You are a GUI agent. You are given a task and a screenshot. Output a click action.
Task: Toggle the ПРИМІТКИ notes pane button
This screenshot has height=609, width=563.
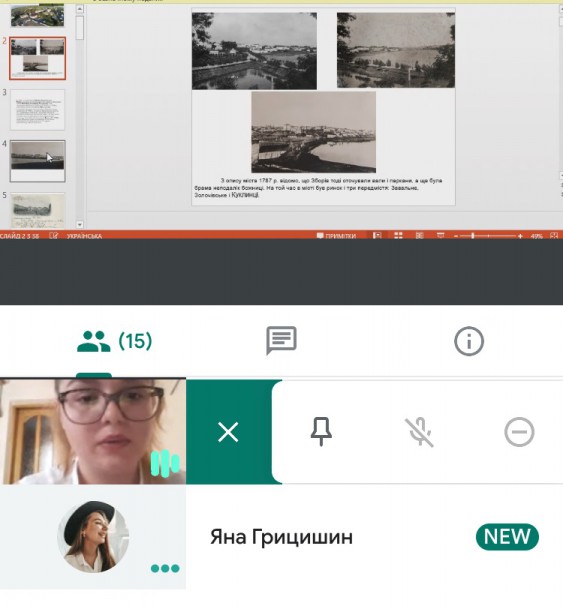point(336,236)
